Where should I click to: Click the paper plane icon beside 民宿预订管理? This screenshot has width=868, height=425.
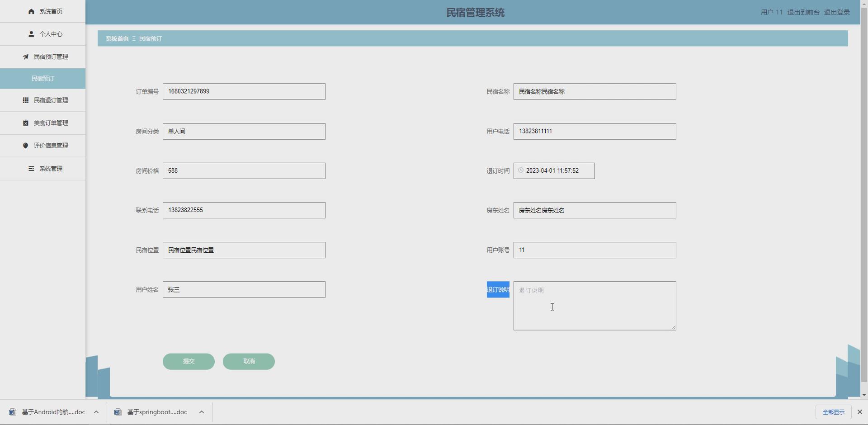coord(26,57)
